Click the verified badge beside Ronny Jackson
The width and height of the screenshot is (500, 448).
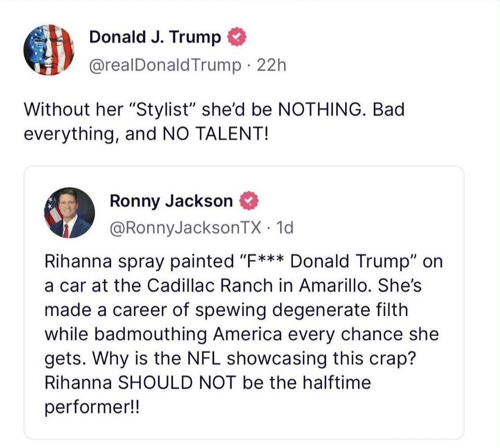(x=249, y=201)
